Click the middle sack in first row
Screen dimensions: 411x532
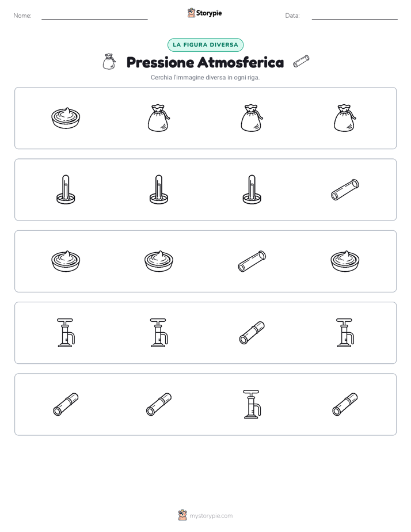[252, 118]
